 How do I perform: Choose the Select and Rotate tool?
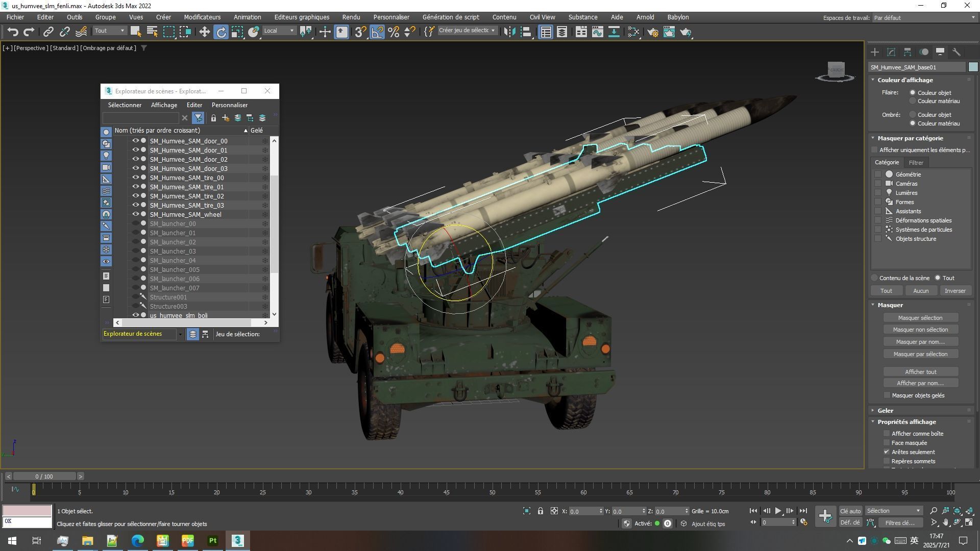pos(221,32)
